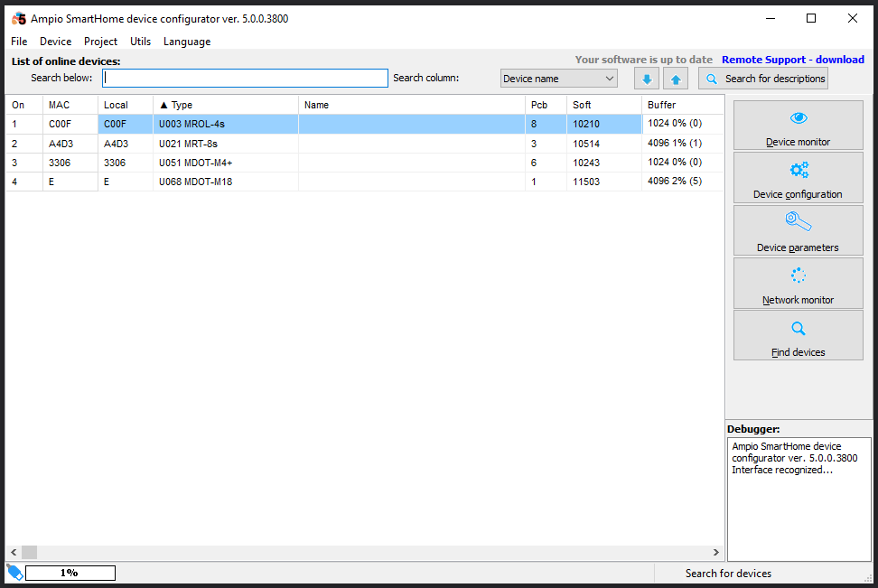This screenshot has width=878, height=588.
Task: Focus the Search below input field
Action: (245, 78)
